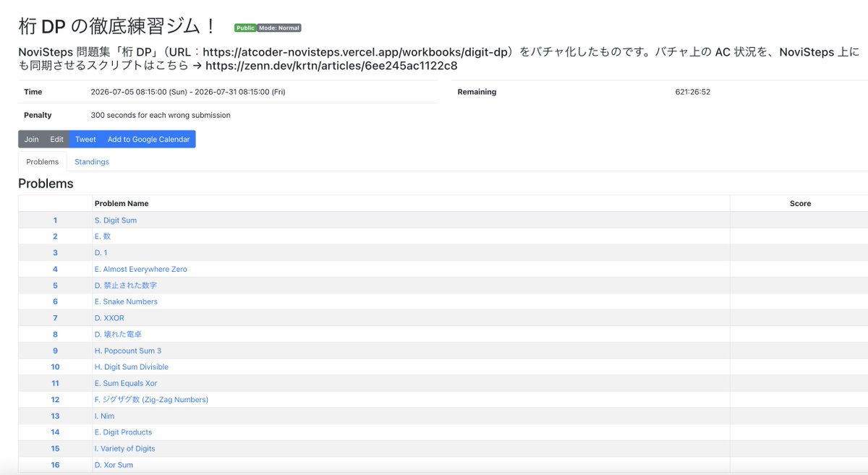
Task: Click the Score column header
Action: click(x=800, y=203)
